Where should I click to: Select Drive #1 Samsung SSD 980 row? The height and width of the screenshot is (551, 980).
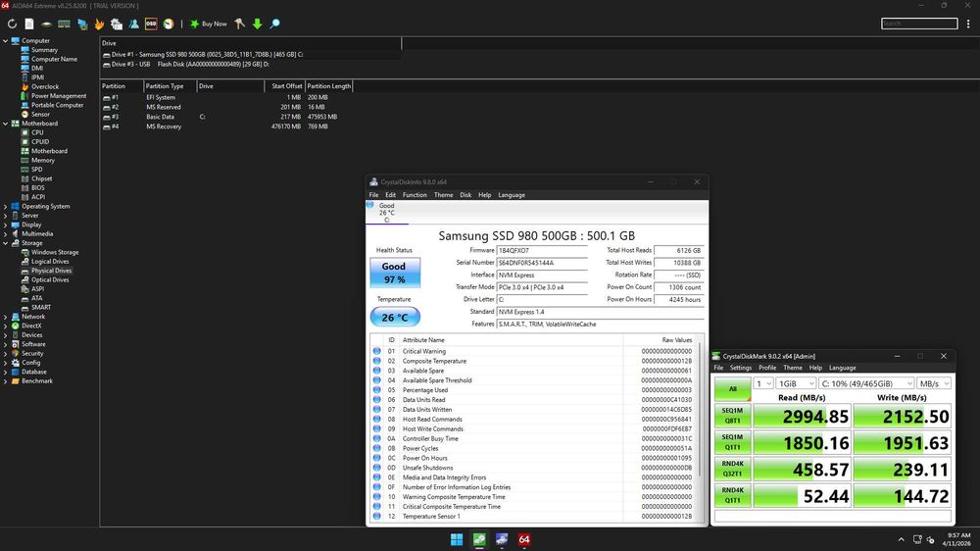(203, 54)
